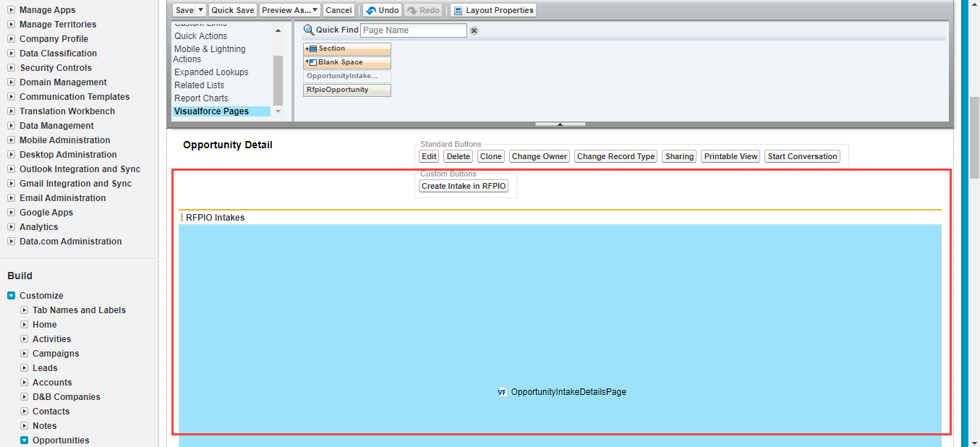The image size is (980, 447).
Task: Select the RfpioOpportunity Visualforce page item
Action: (x=347, y=90)
